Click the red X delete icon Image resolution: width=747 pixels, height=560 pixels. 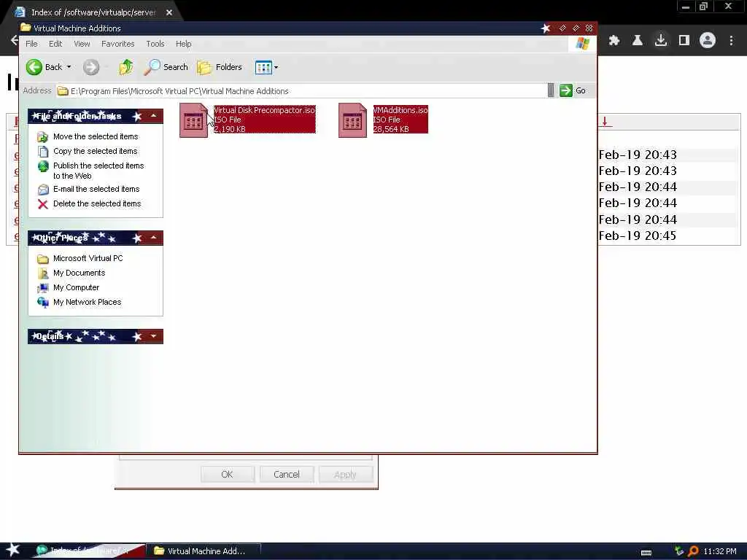pos(43,204)
